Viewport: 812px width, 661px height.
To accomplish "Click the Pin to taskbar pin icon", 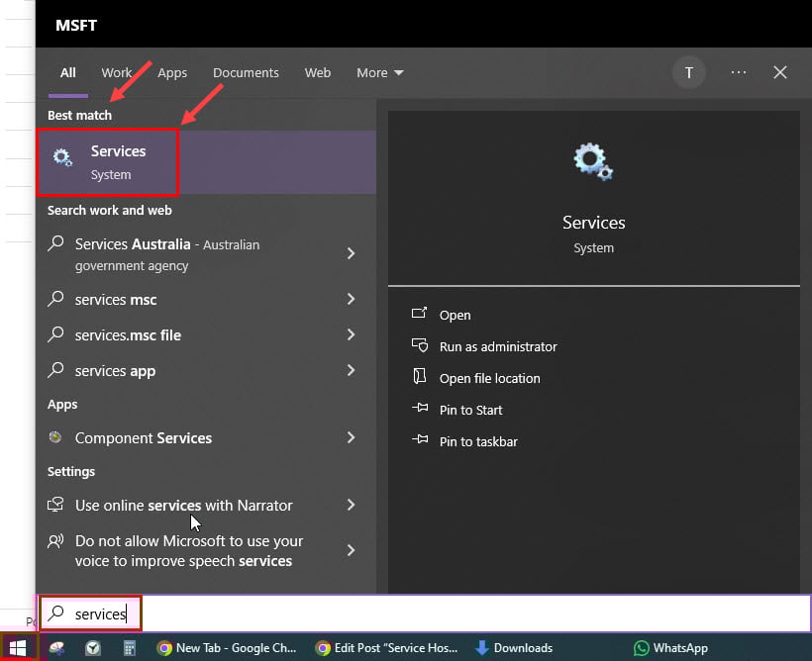I will pyautogui.click(x=420, y=439).
